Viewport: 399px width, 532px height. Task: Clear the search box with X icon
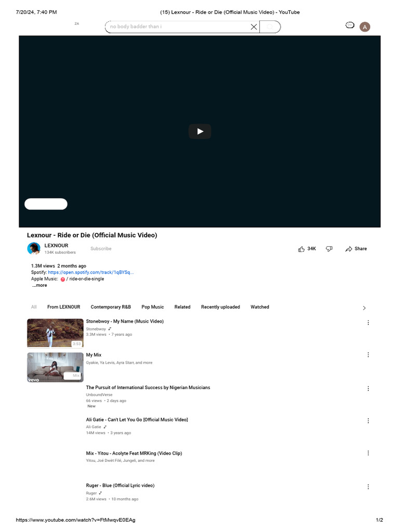tap(254, 27)
